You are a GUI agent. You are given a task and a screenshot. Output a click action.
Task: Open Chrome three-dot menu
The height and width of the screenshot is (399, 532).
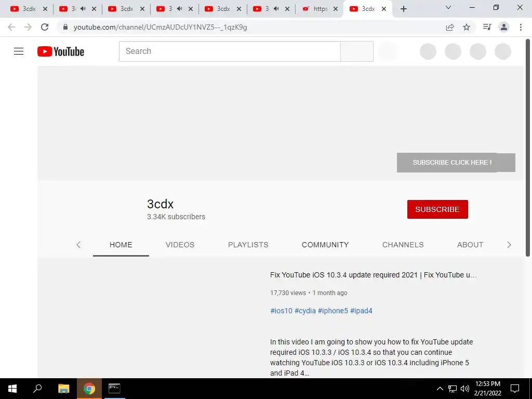[521, 27]
